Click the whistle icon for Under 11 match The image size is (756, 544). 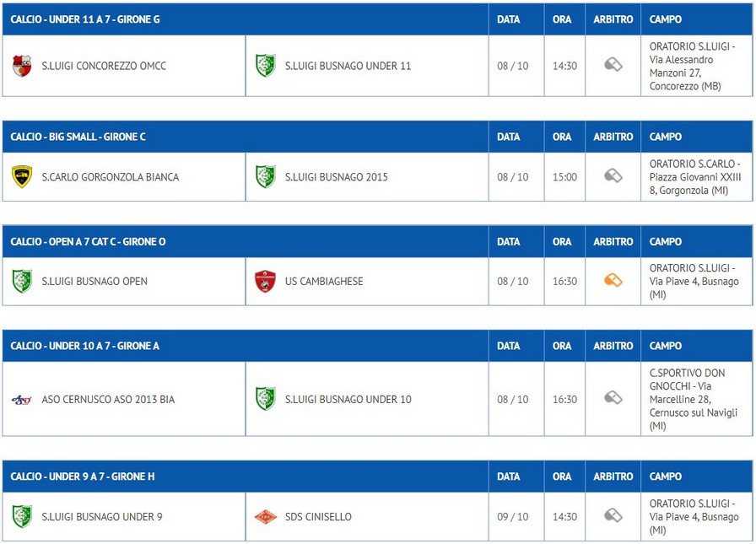click(x=613, y=65)
